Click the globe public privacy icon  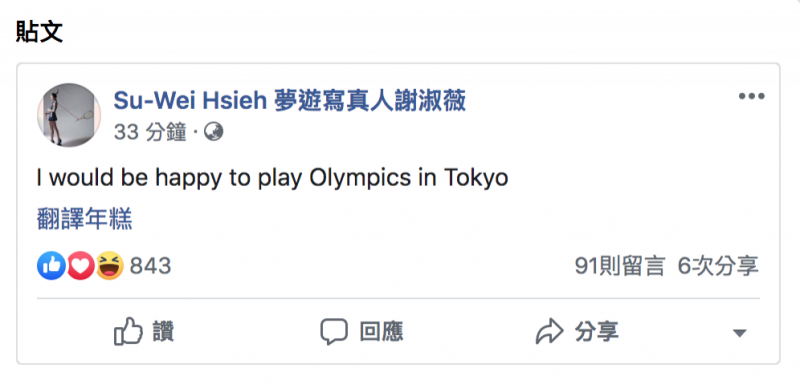214,133
